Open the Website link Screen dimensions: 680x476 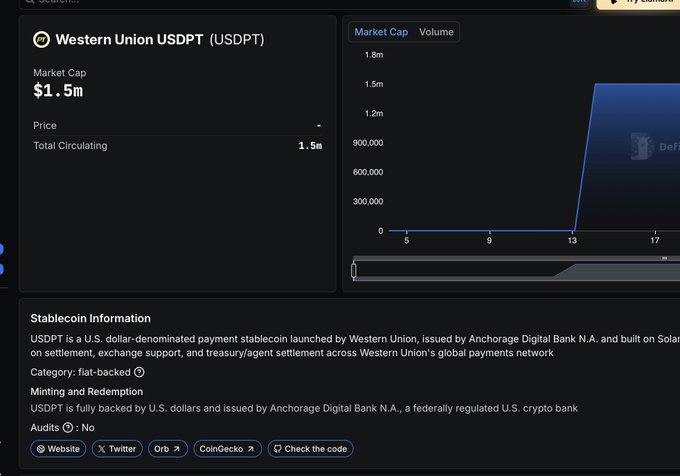[58, 449]
